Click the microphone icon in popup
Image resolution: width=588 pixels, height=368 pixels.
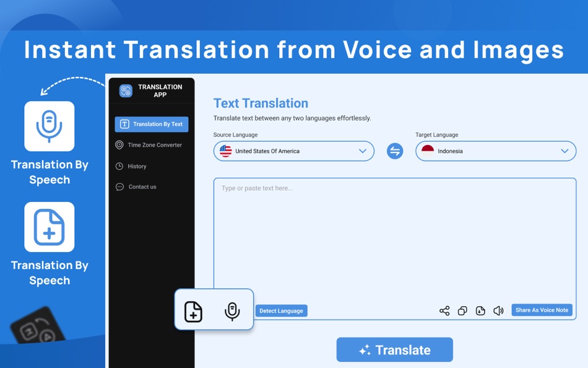232,311
